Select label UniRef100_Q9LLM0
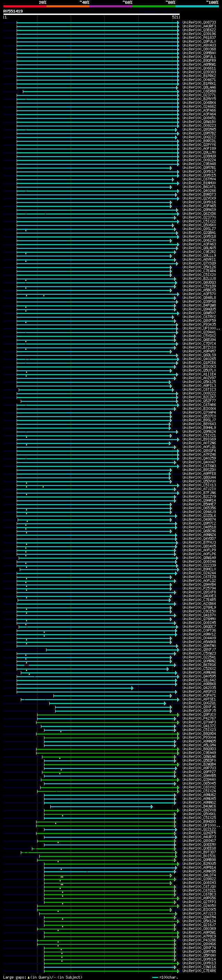The image size is (222, 980). tap(199, 153)
